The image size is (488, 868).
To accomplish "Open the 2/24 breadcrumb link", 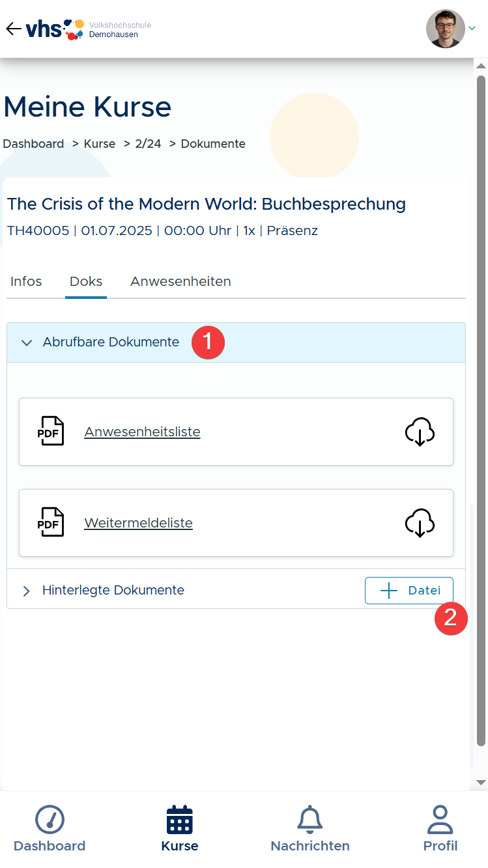I will 148,144.
